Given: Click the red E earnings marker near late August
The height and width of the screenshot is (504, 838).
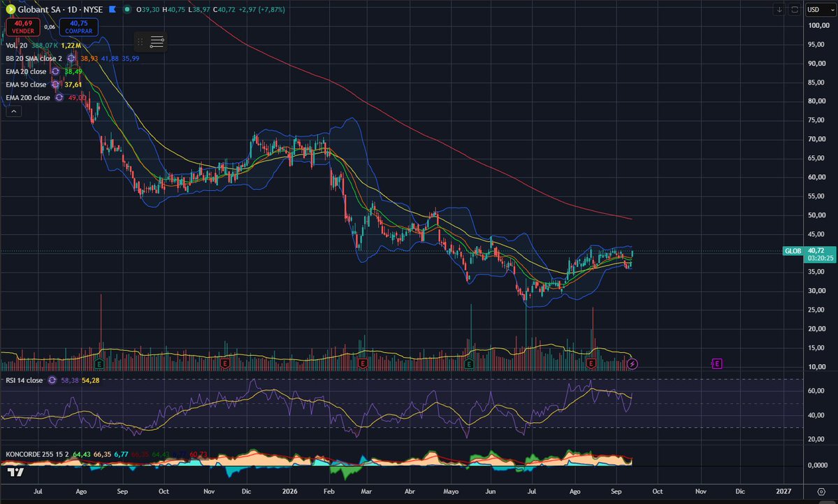Looking at the screenshot, I should coord(591,364).
